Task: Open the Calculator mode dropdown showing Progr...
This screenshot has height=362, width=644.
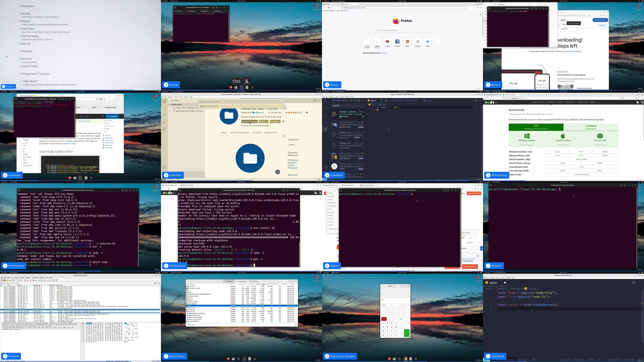Action: [x=391, y=286]
